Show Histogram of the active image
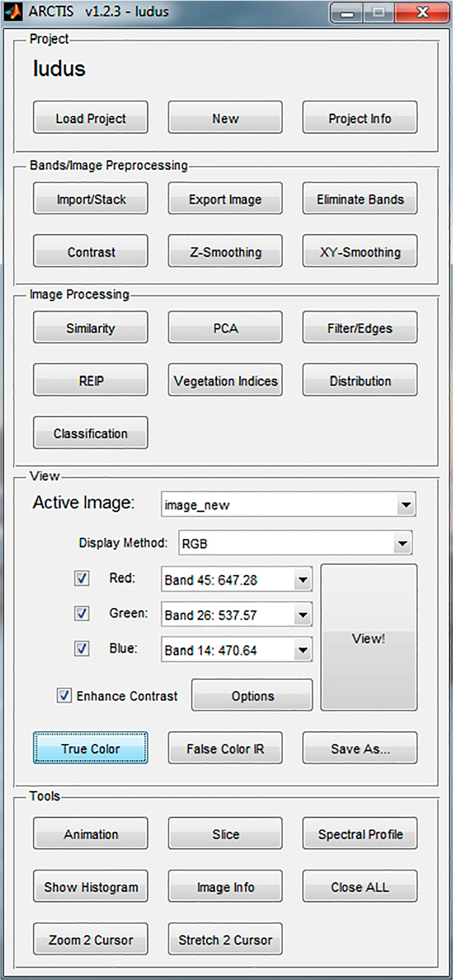The height and width of the screenshot is (980, 453). pyautogui.click(x=91, y=887)
